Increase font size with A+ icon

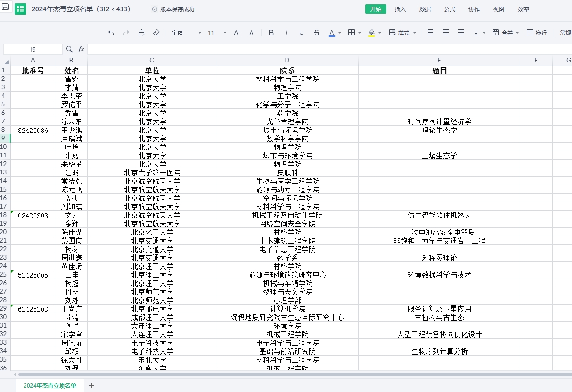point(237,33)
